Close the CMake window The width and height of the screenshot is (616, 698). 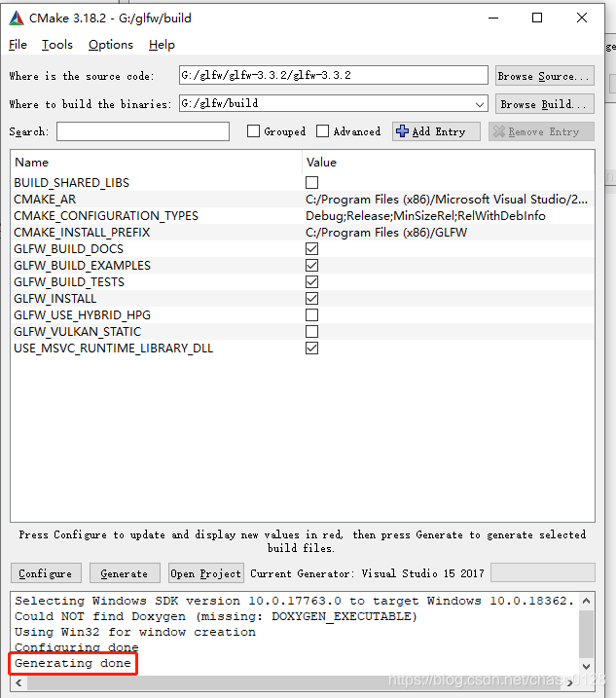click(x=582, y=18)
